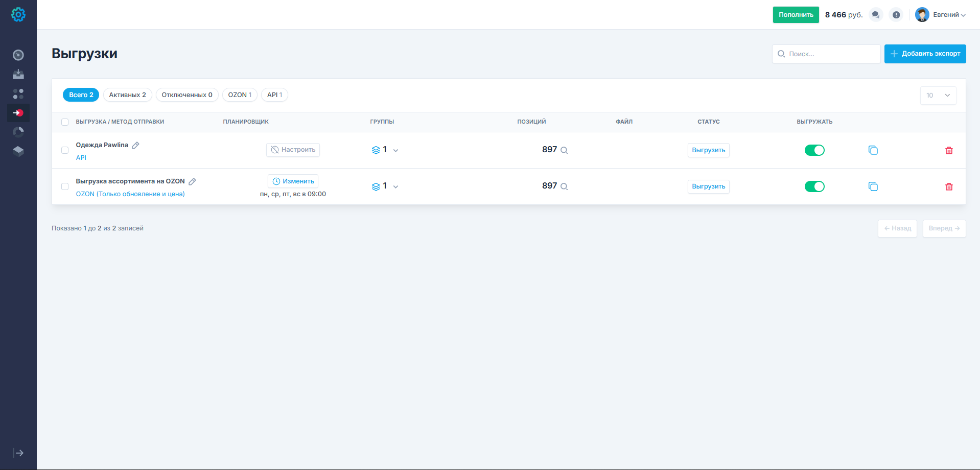Open the pie chart analytics icon in sidebar
Screen dimensions: 980x470
18,132
